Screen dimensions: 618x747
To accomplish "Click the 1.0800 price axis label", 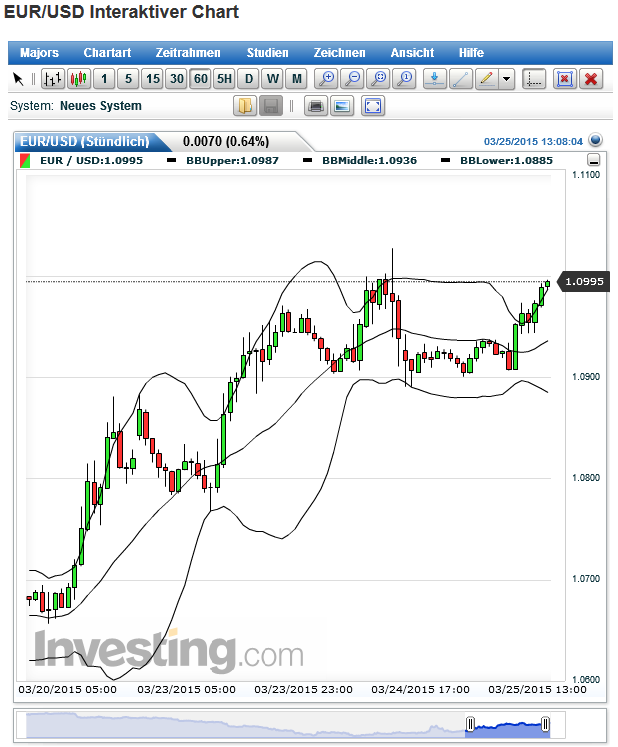I will click(586, 478).
